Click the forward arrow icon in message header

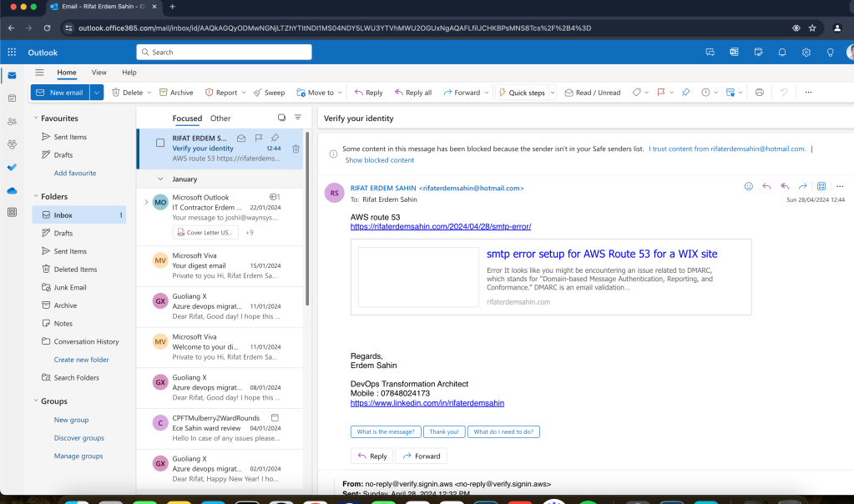803,186
